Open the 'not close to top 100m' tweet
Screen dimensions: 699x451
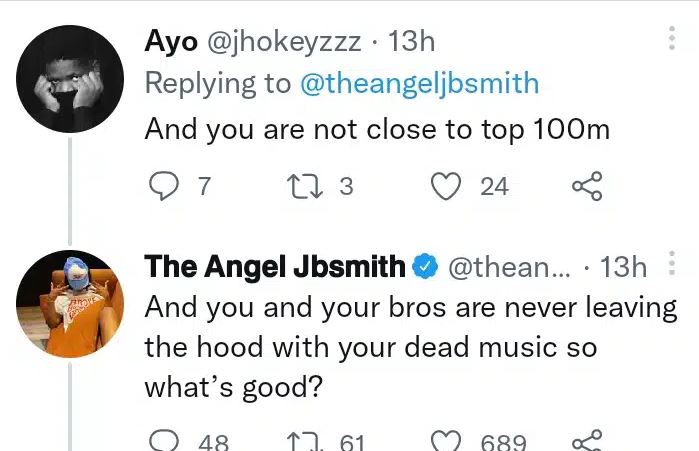click(x=377, y=129)
